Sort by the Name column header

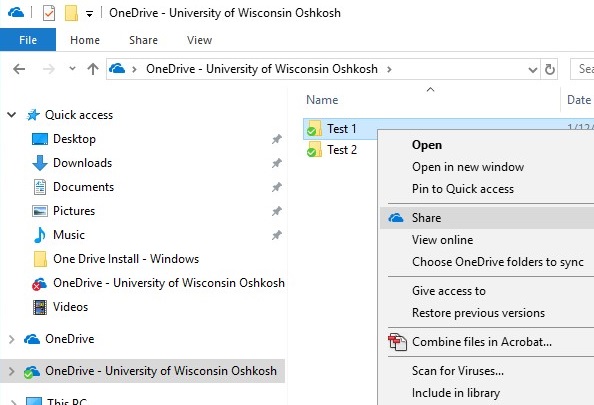322,100
